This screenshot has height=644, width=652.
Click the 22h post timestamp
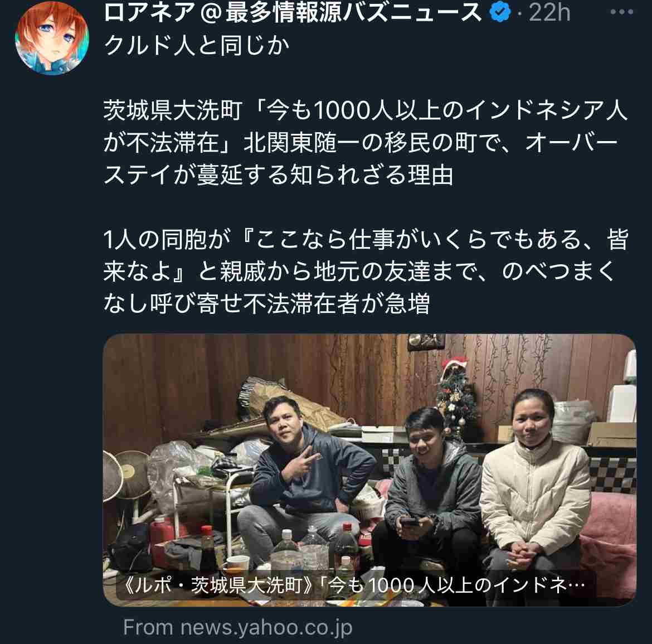(x=549, y=12)
